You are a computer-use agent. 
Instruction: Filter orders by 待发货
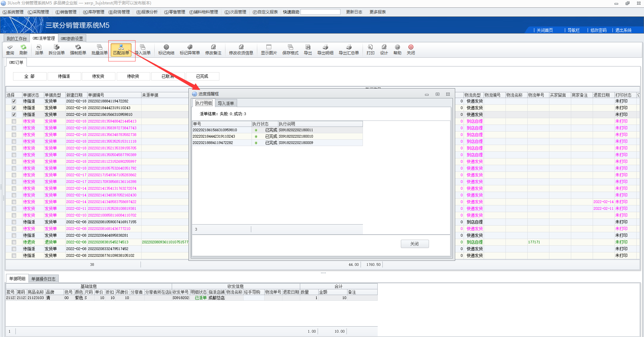(98, 77)
